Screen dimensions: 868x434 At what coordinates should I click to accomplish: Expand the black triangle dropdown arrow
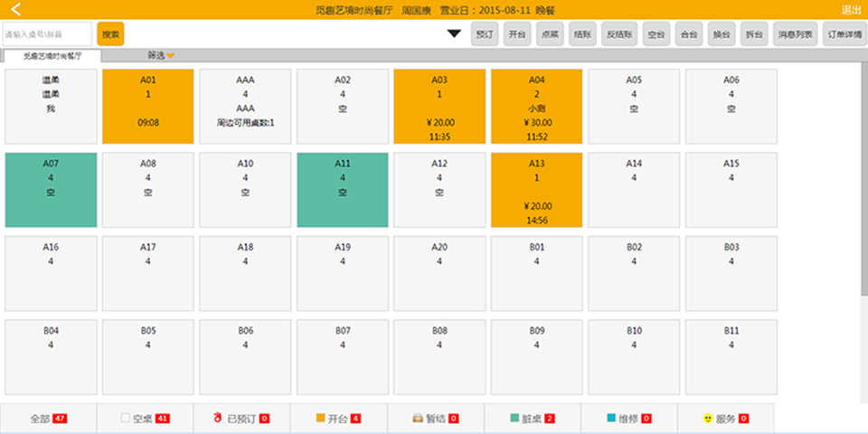point(454,33)
